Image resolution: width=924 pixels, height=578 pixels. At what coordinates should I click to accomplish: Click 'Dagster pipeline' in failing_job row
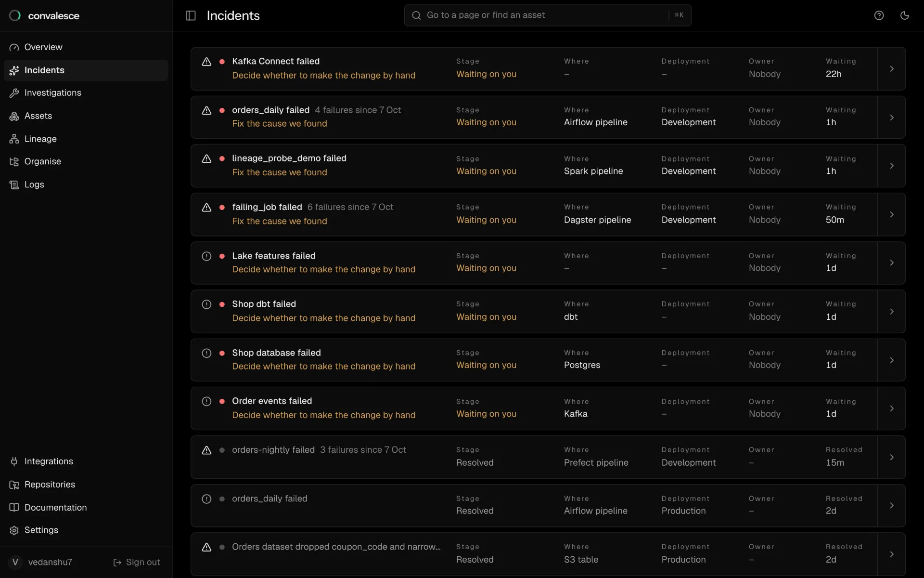click(x=597, y=220)
